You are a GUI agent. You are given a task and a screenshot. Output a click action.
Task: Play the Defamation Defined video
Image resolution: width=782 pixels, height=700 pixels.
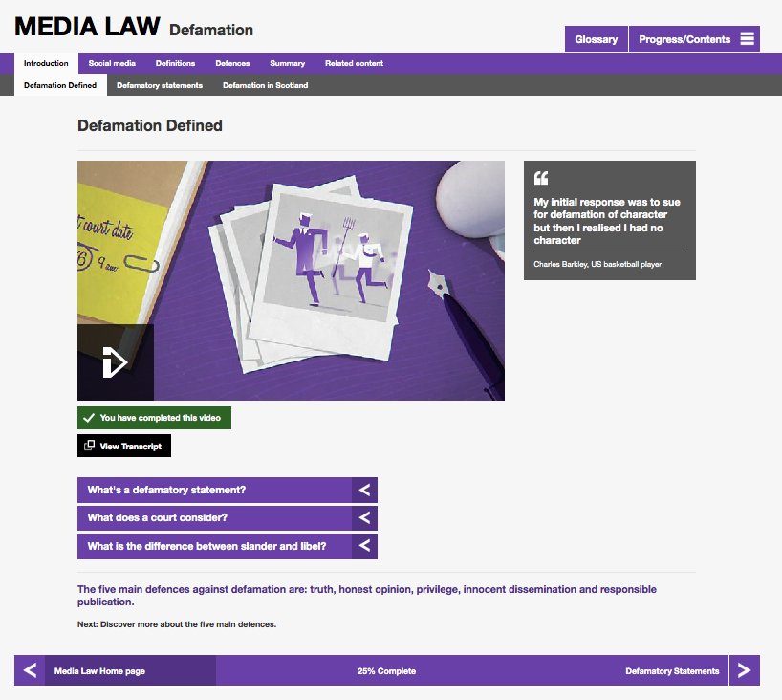115,362
